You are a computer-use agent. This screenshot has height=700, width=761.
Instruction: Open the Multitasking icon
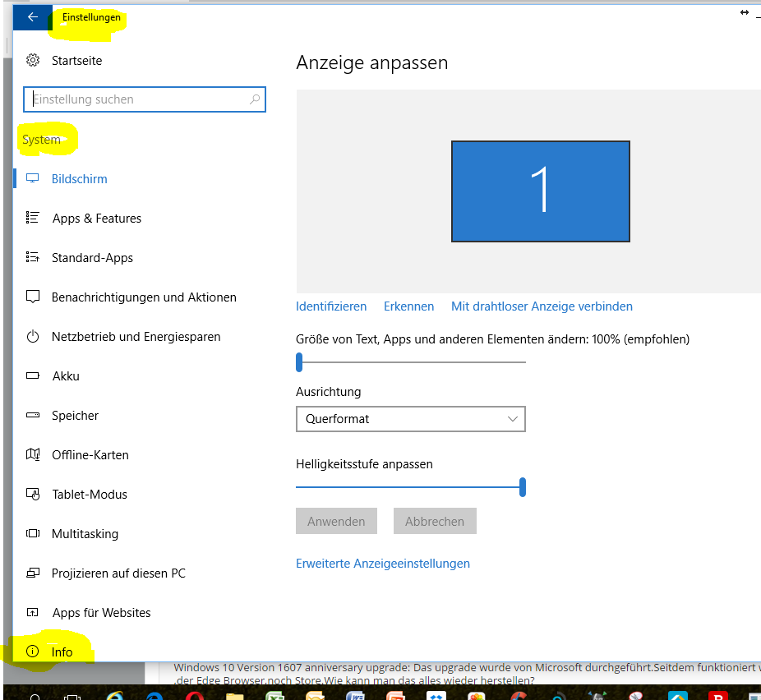click(x=33, y=533)
